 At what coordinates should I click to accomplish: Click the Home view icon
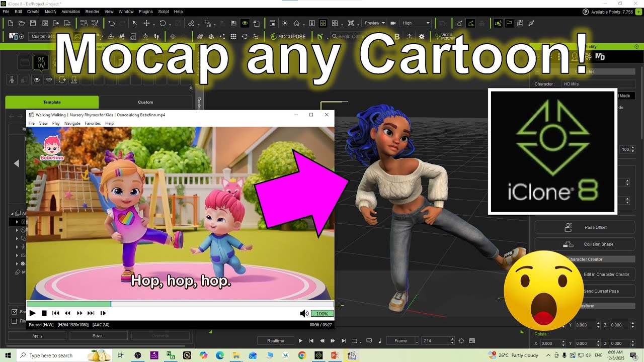[296, 23]
